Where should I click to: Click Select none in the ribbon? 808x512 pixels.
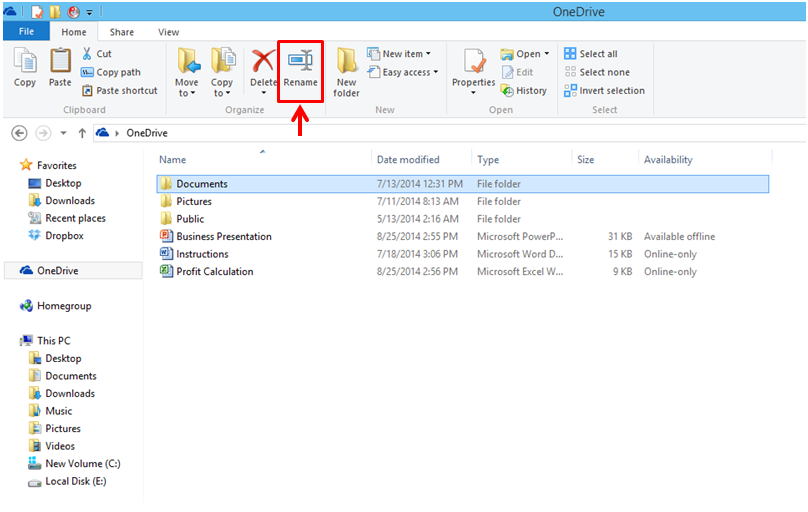coord(597,72)
